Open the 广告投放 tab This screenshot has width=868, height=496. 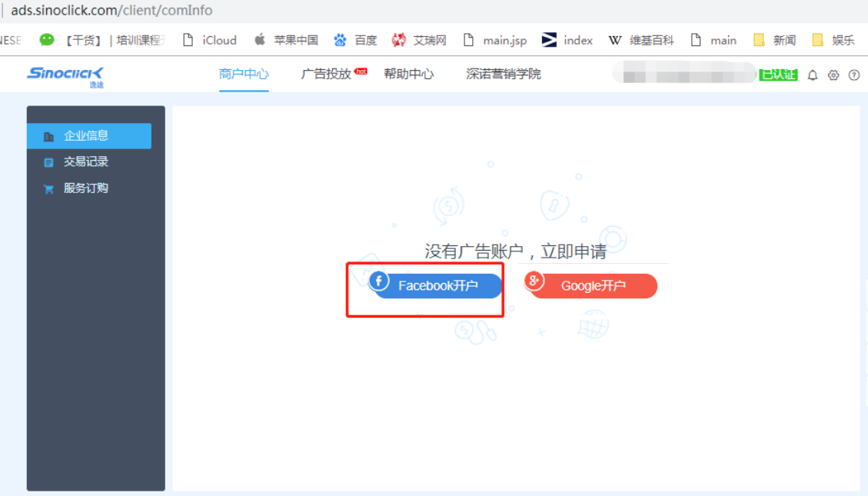326,74
